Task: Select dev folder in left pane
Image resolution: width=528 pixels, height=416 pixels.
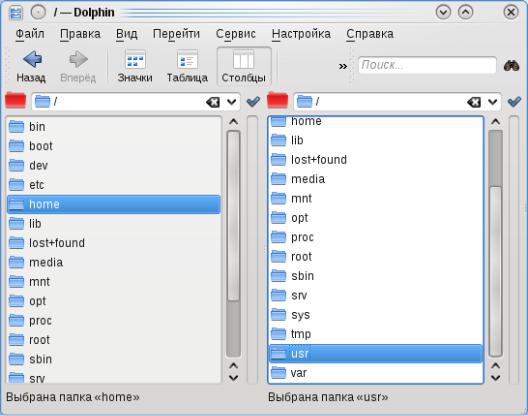Action: tap(114, 165)
